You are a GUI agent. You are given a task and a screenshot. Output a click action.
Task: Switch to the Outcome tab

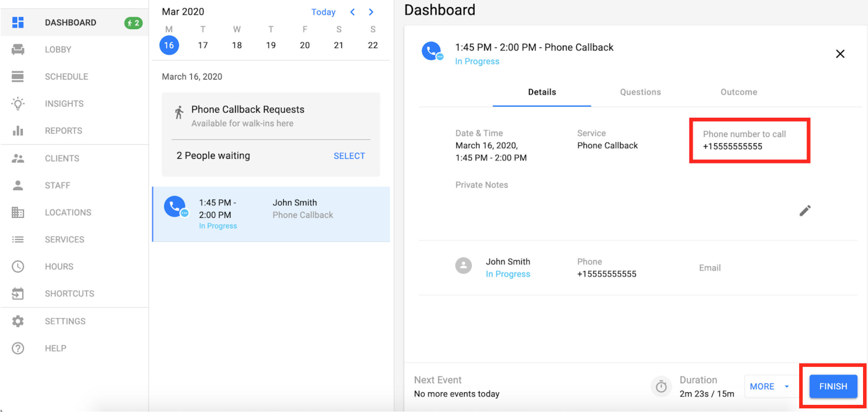739,92
